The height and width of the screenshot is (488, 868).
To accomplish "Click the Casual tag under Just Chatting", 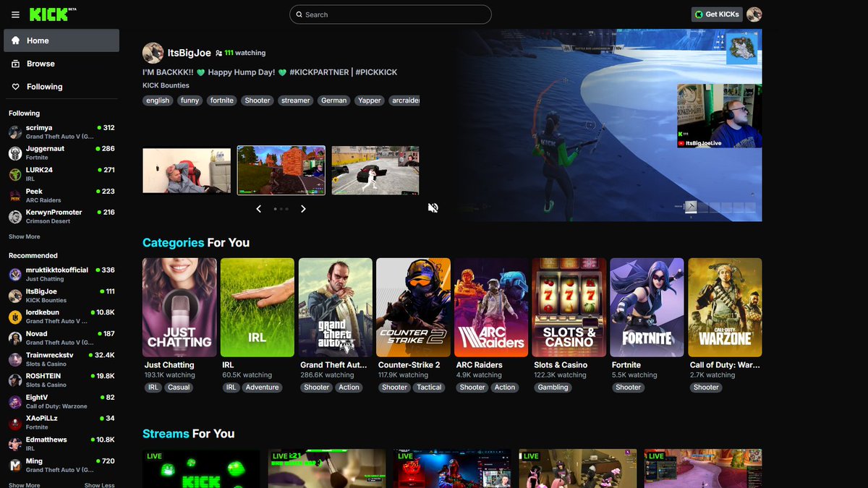I will pos(179,388).
